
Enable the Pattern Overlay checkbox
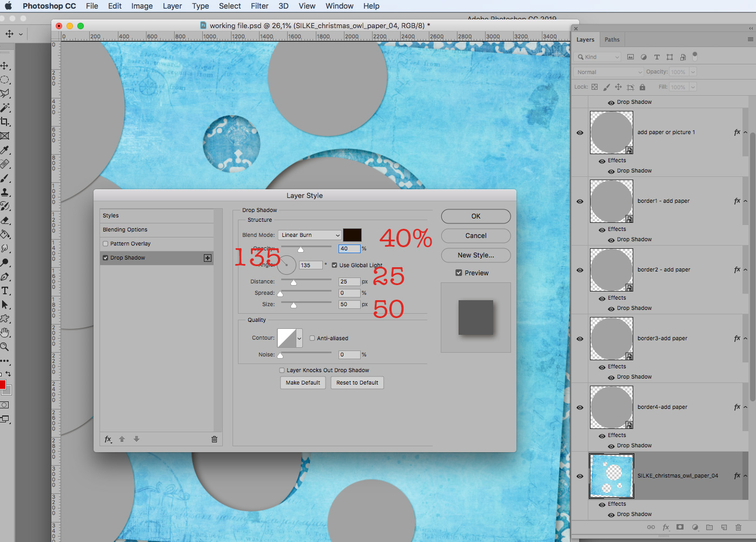pyautogui.click(x=105, y=244)
